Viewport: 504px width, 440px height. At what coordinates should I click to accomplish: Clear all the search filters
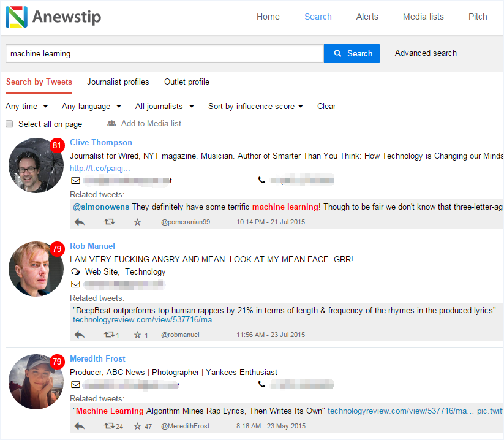pos(326,107)
